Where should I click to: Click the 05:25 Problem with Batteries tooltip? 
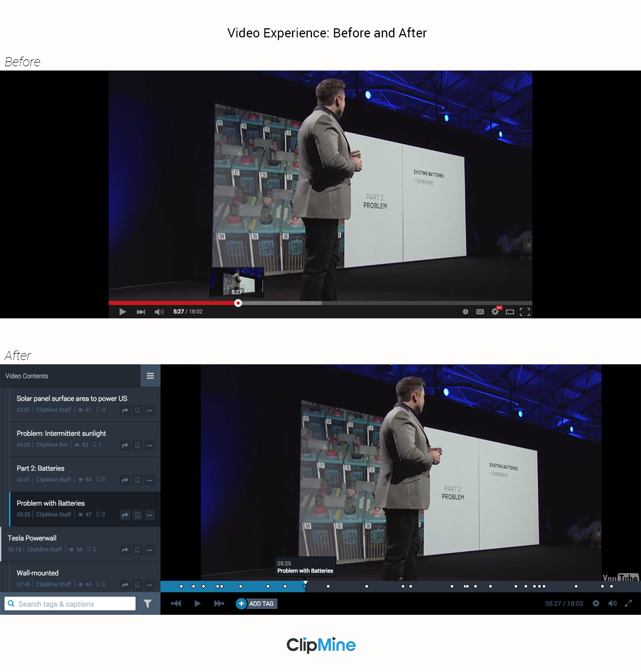point(305,567)
